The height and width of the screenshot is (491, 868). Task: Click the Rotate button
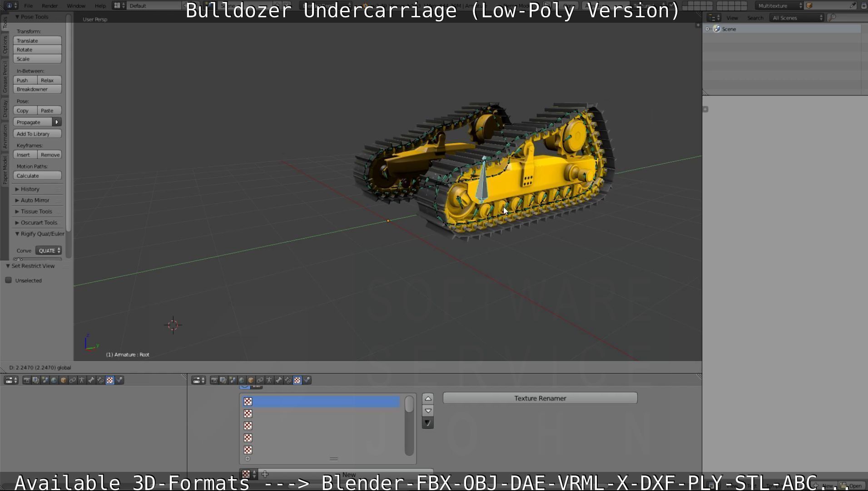click(x=37, y=50)
